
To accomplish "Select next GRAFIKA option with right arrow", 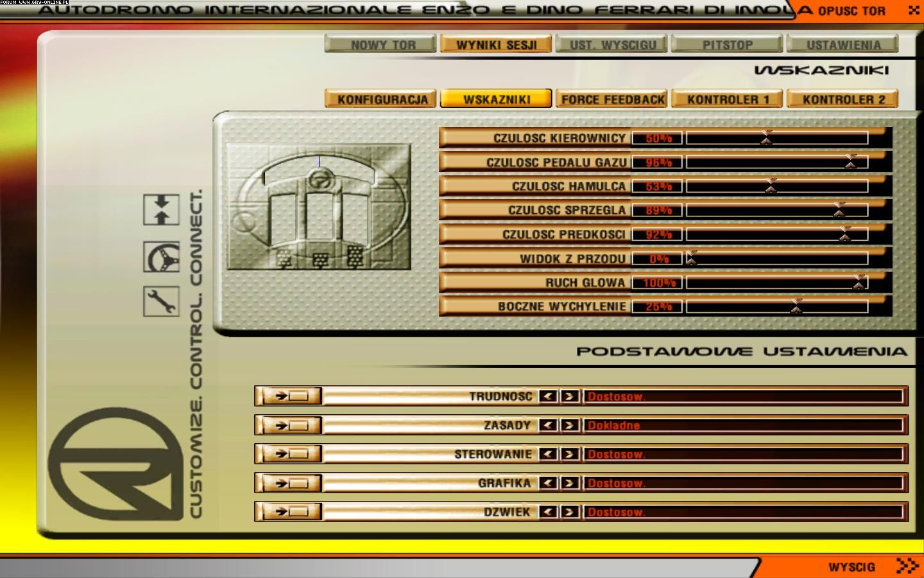I will [x=570, y=483].
